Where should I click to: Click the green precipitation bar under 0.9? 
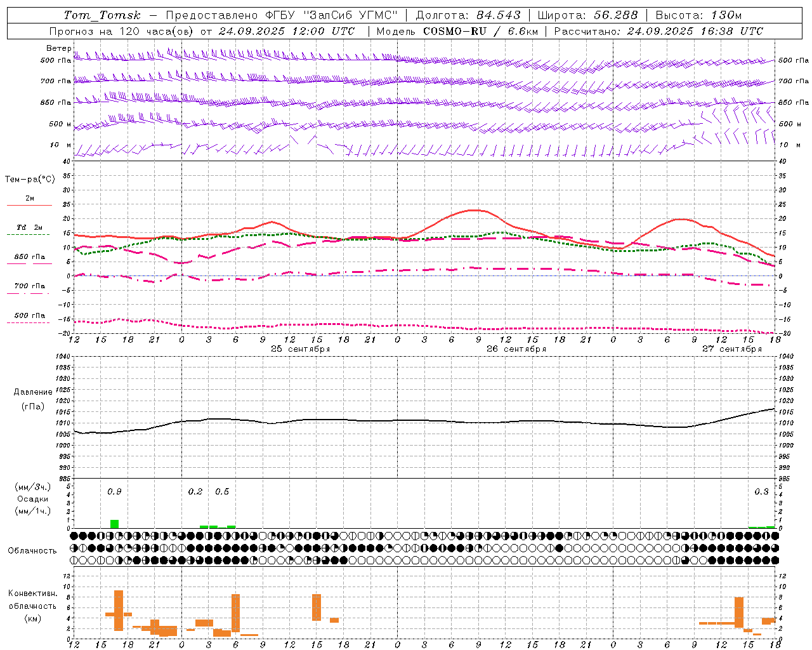(114, 524)
